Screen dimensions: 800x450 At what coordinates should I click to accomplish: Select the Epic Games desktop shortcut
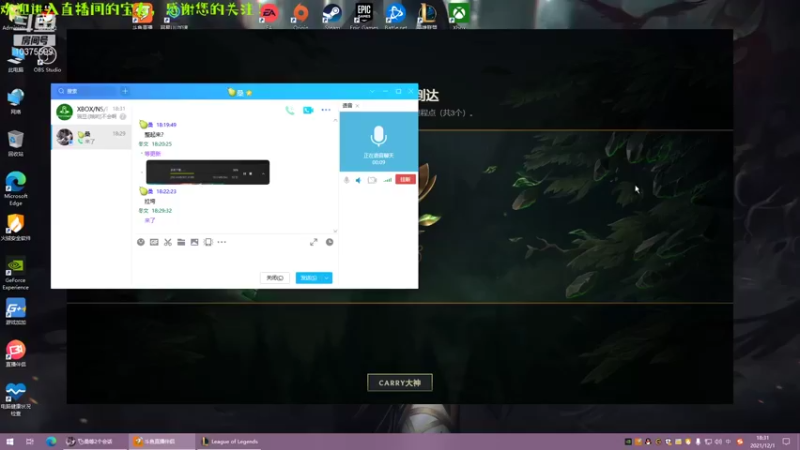364,15
